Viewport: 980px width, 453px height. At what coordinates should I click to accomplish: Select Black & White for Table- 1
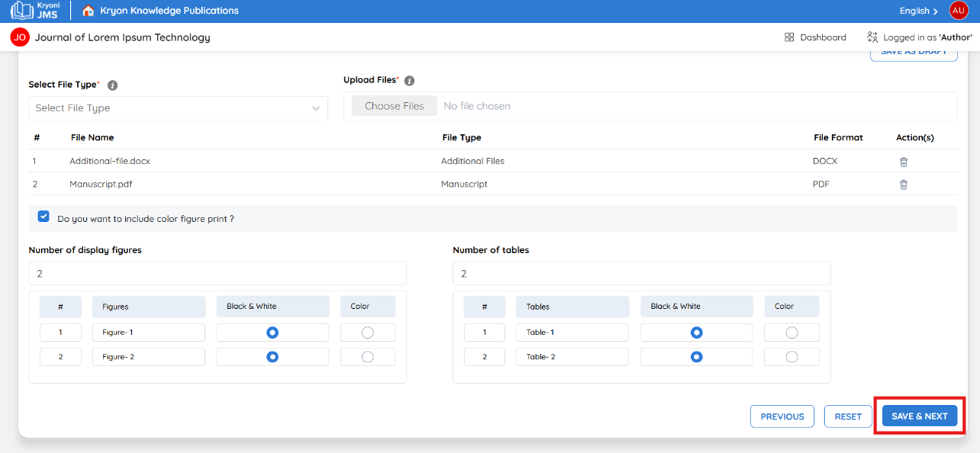click(696, 333)
